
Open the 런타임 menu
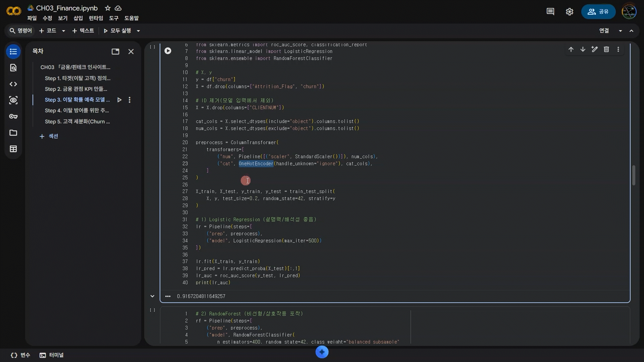pyautogui.click(x=96, y=18)
